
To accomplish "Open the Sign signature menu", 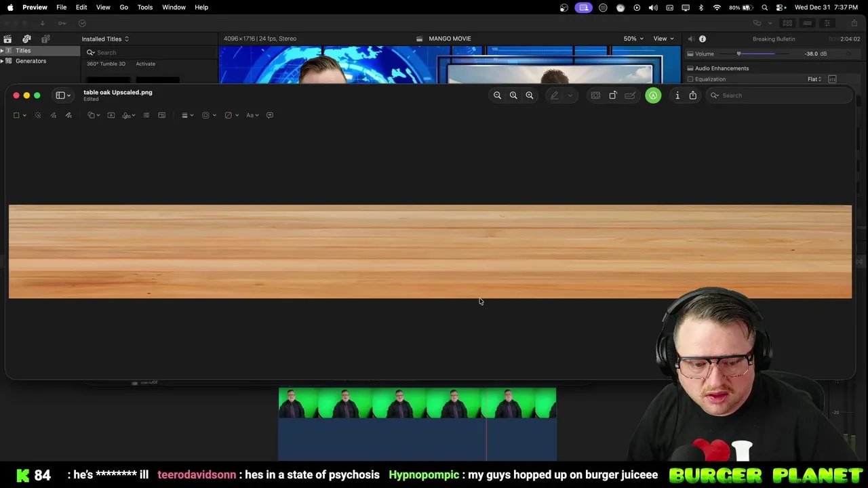I will click(129, 115).
